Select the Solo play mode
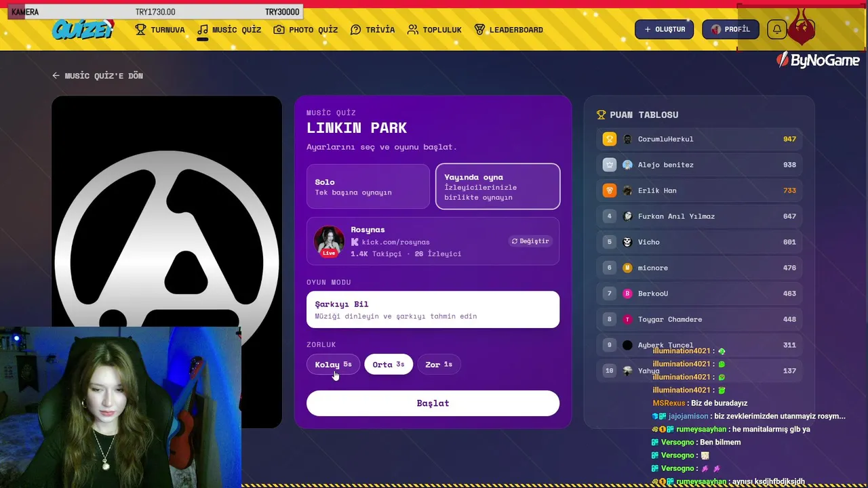Screen dimensions: 868x488 pyautogui.click(x=368, y=186)
